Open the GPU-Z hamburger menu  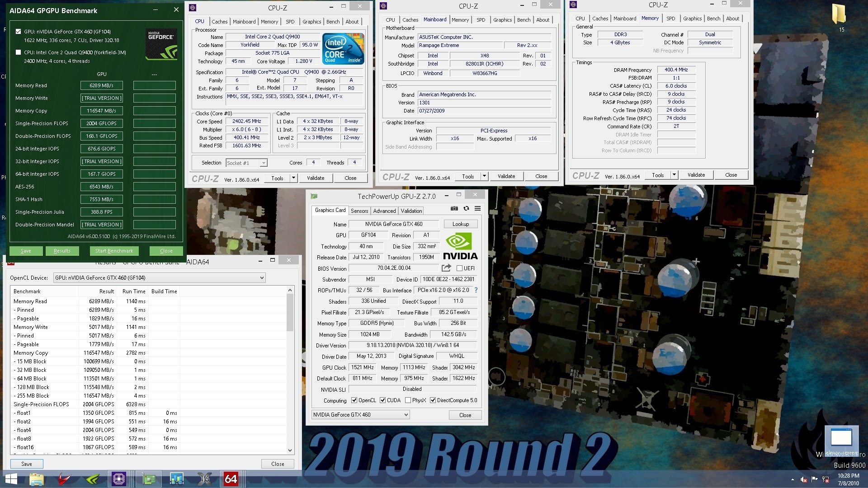(x=477, y=208)
